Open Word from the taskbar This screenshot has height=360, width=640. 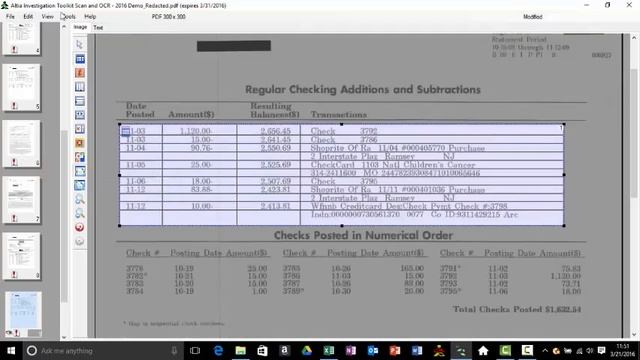coord(417,351)
